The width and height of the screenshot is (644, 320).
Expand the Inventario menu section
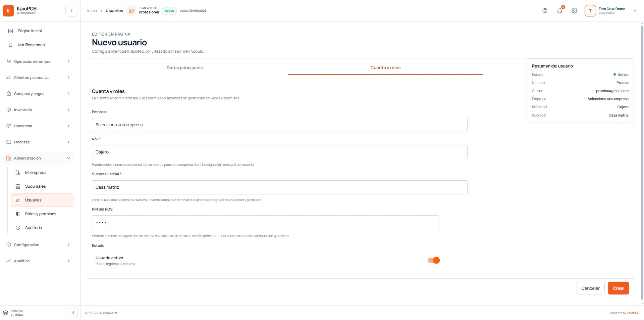(x=39, y=110)
